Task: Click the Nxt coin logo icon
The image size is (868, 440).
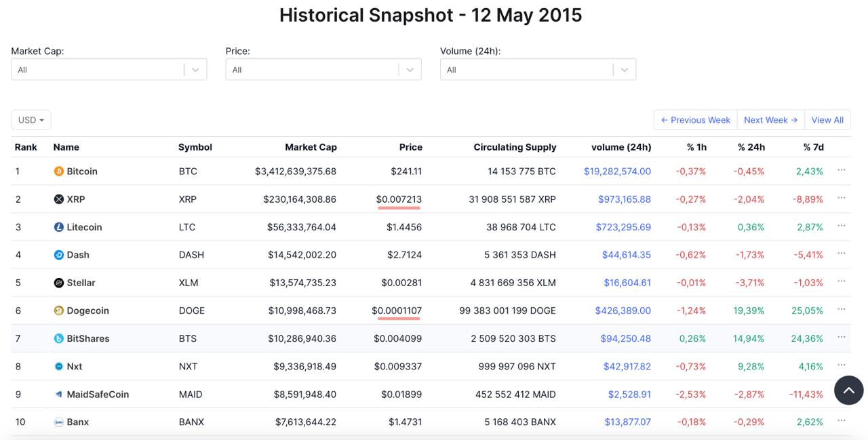Action: [x=58, y=366]
